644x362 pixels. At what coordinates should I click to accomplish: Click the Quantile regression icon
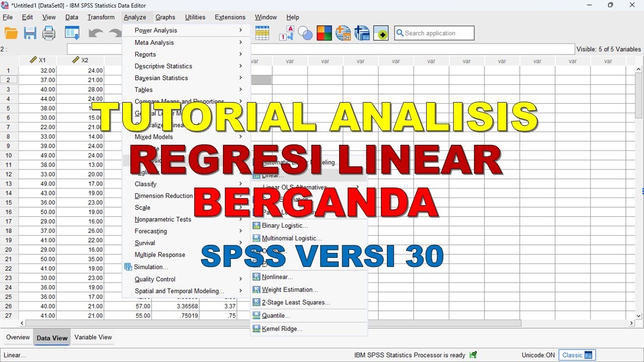(257, 316)
